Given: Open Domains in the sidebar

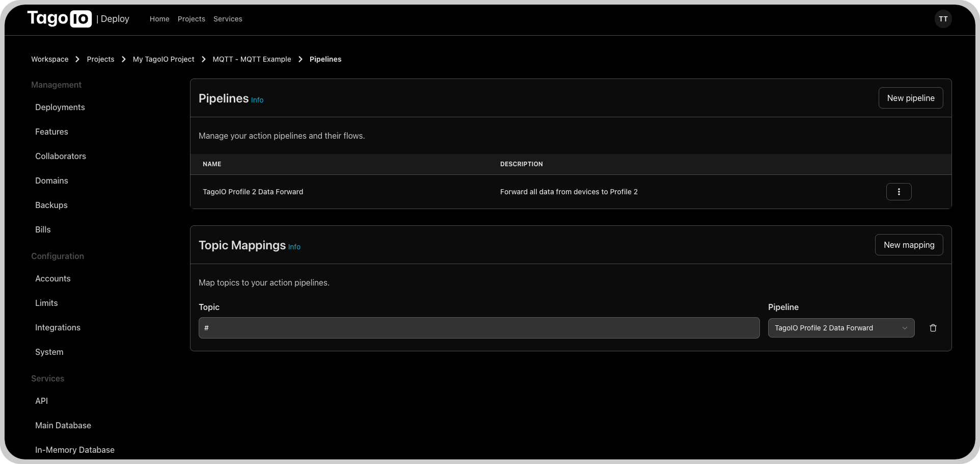Looking at the screenshot, I should (51, 181).
